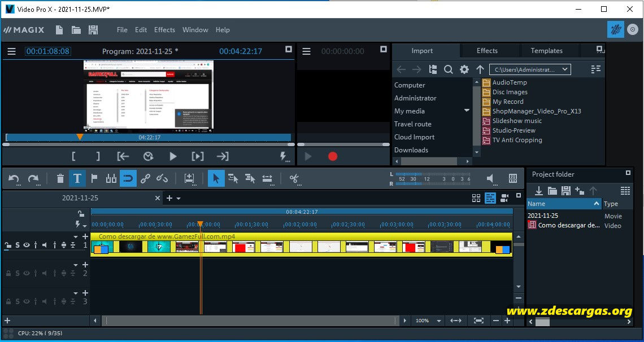The height and width of the screenshot is (342, 644).
Task: Ungroup objects with the broken link icon
Action: (x=162, y=178)
